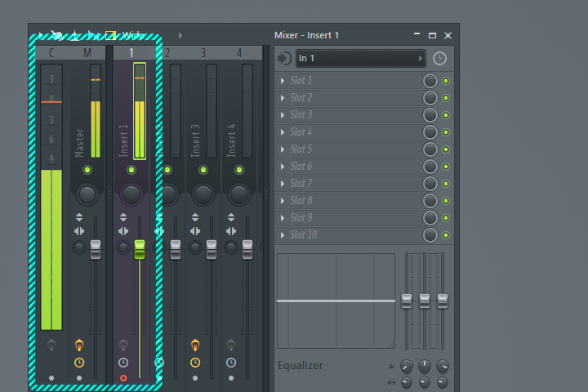The image size is (588, 392).
Task: Click the Insert 3 pan knob
Action: (x=203, y=194)
